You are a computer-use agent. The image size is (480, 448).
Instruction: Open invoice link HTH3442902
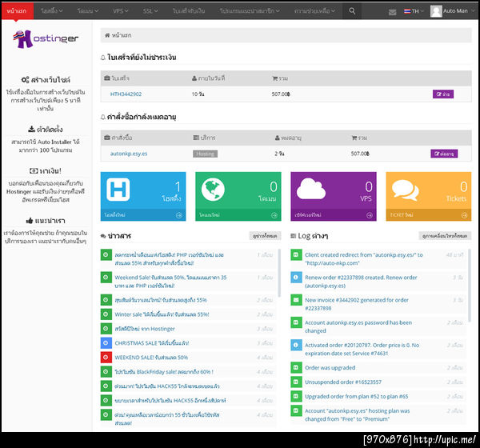tap(126, 94)
